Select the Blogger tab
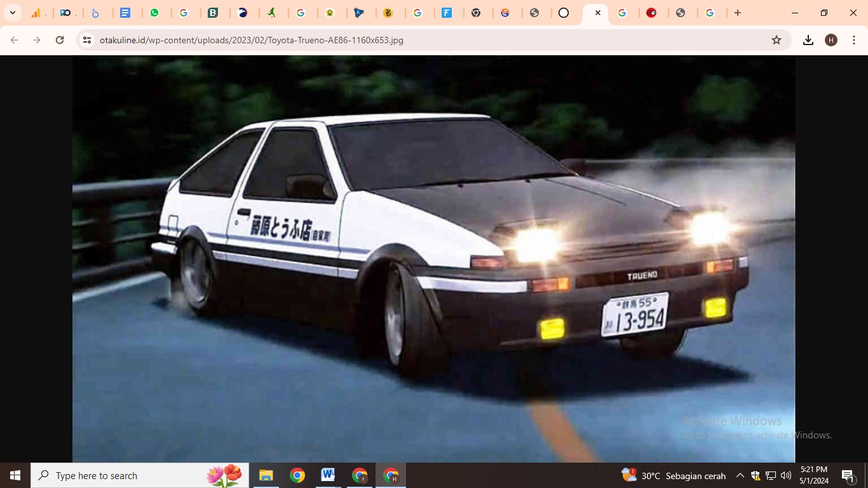This screenshot has width=868, height=488. coord(214,12)
